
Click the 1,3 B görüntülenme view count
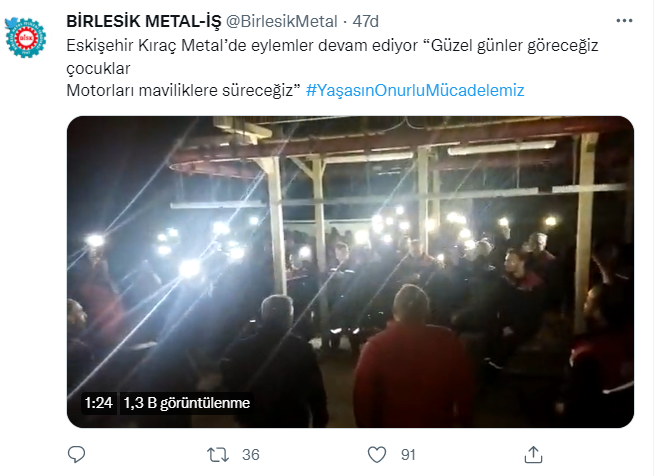pyautogui.click(x=187, y=403)
